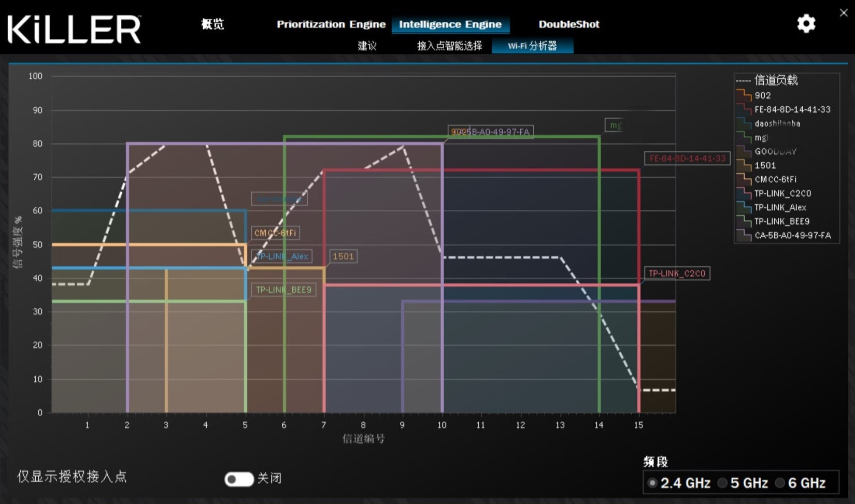Open the settings gear icon
This screenshot has height=504, width=855.
(806, 24)
